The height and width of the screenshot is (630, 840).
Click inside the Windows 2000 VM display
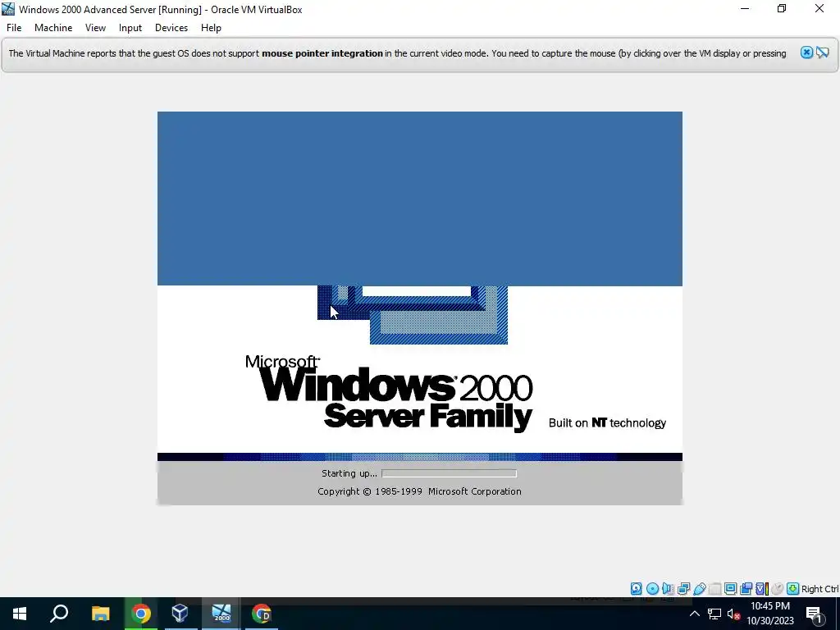coord(419,308)
